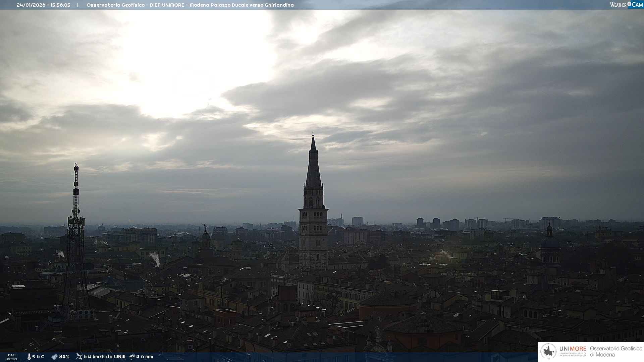Click the humidity water drops icon
Screen dimensions: 644x362
point(54,357)
